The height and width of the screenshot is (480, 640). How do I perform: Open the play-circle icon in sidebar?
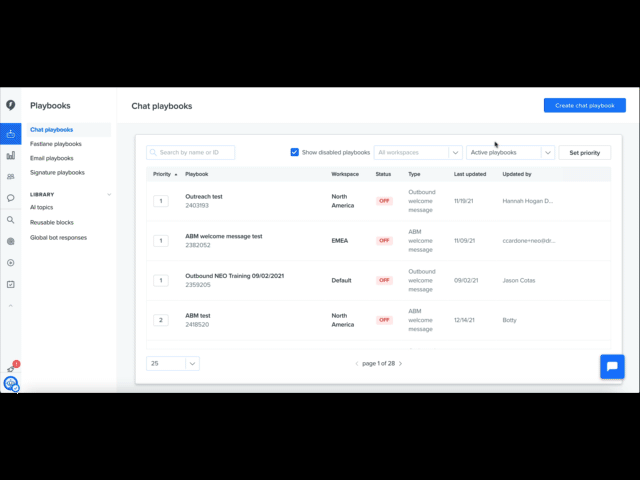[x=11, y=263]
